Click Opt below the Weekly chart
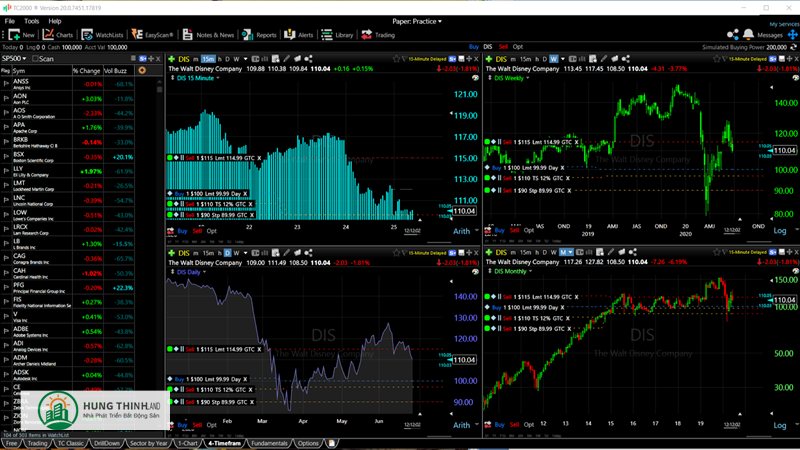 click(x=529, y=231)
